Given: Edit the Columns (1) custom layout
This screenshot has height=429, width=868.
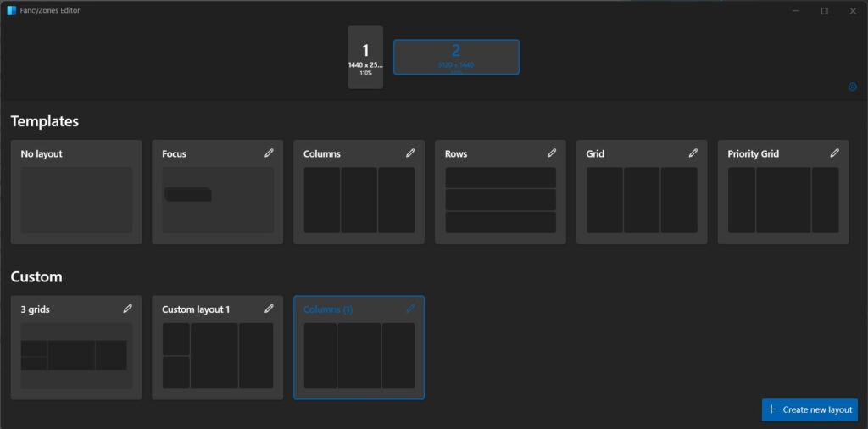Looking at the screenshot, I should coord(410,309).
